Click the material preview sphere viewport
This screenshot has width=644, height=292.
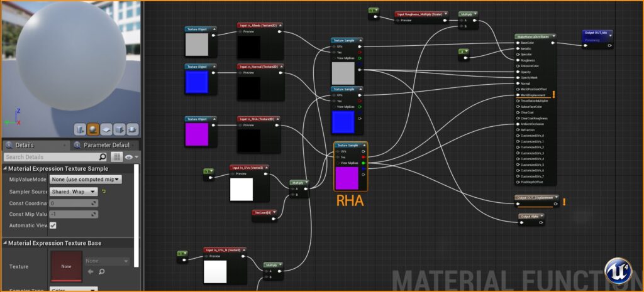(x=71, y=57)
